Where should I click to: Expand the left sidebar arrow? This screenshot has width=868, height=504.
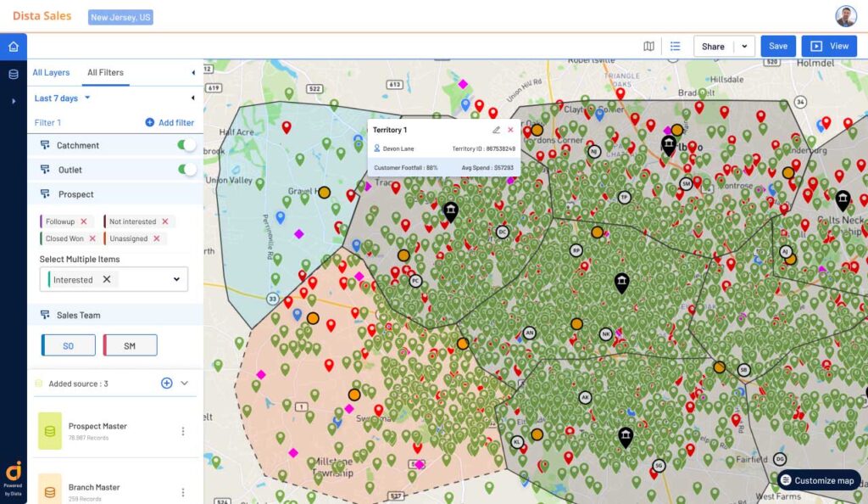[x=14, y=101]
